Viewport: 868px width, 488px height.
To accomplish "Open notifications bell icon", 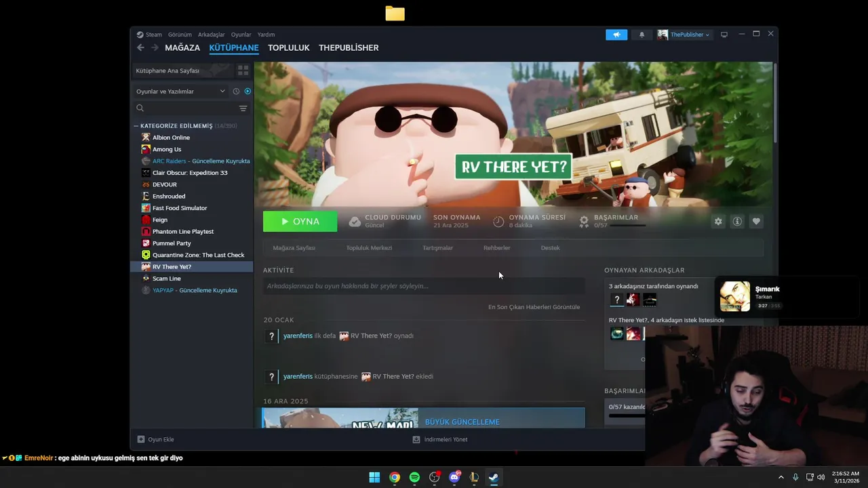I will coord(642,35).
